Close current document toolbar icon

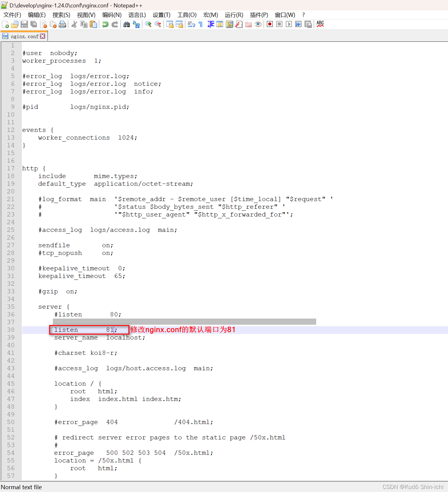(x=43, y=24)
